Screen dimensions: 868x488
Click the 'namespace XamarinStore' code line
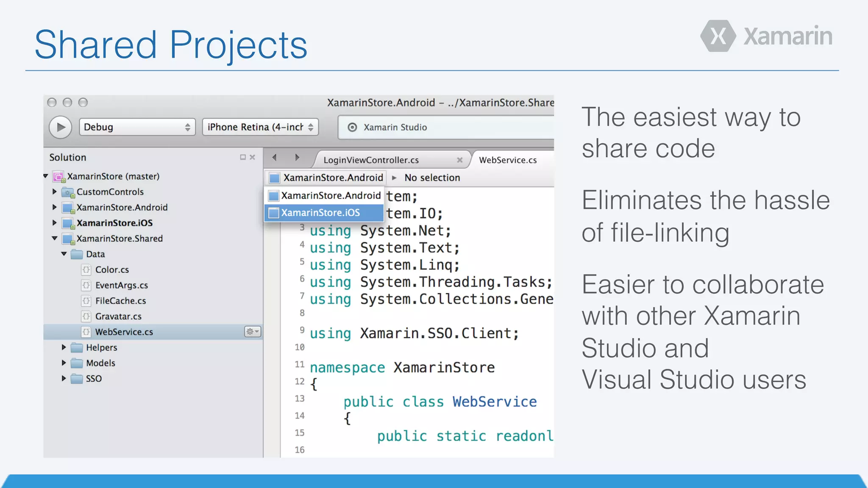402,368
